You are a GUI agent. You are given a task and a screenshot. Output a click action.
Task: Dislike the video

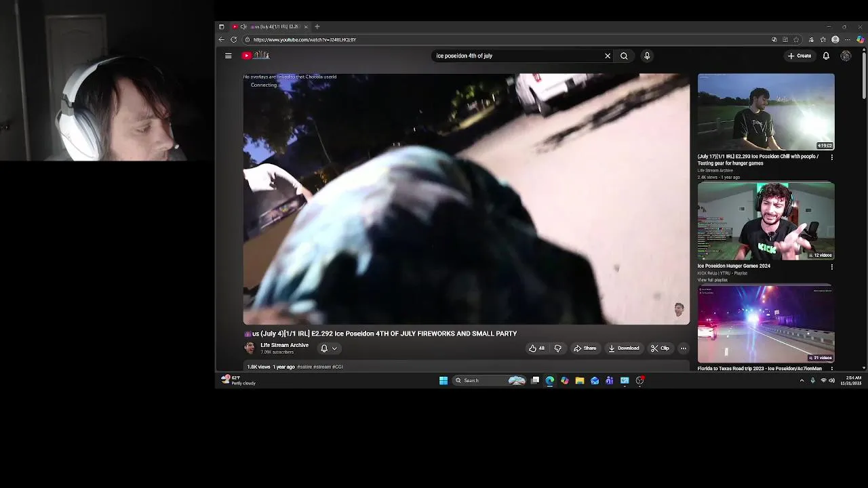[x=558, y=348]
